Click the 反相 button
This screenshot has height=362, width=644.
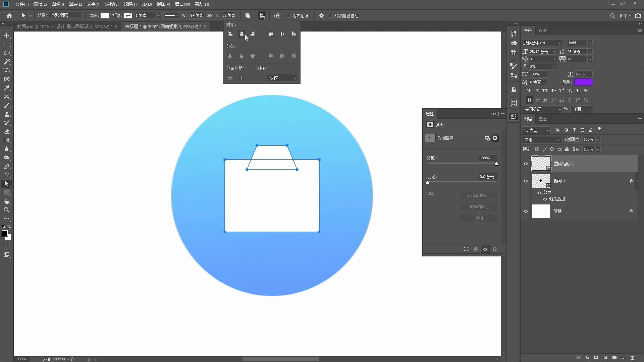479,218
